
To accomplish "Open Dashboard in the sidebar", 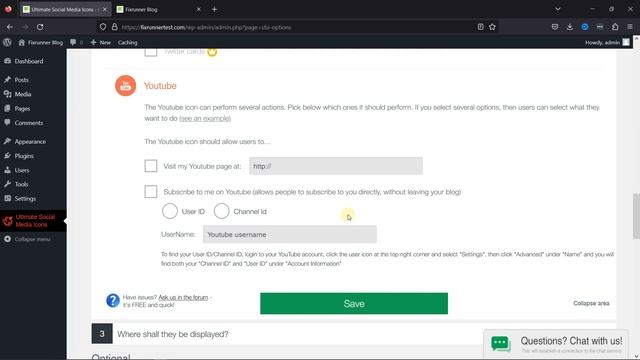I will click(x=29, y=61).
